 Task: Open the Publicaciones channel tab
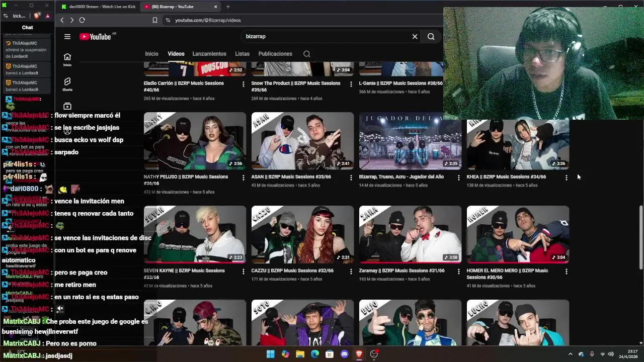pyautogui.click(x=275, y=54)
